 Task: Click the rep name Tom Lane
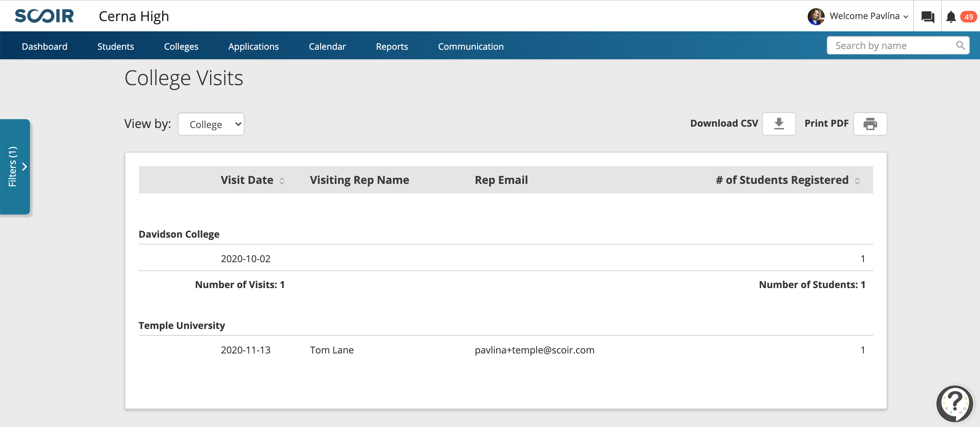pyautogui.click(x=332, y=350)
